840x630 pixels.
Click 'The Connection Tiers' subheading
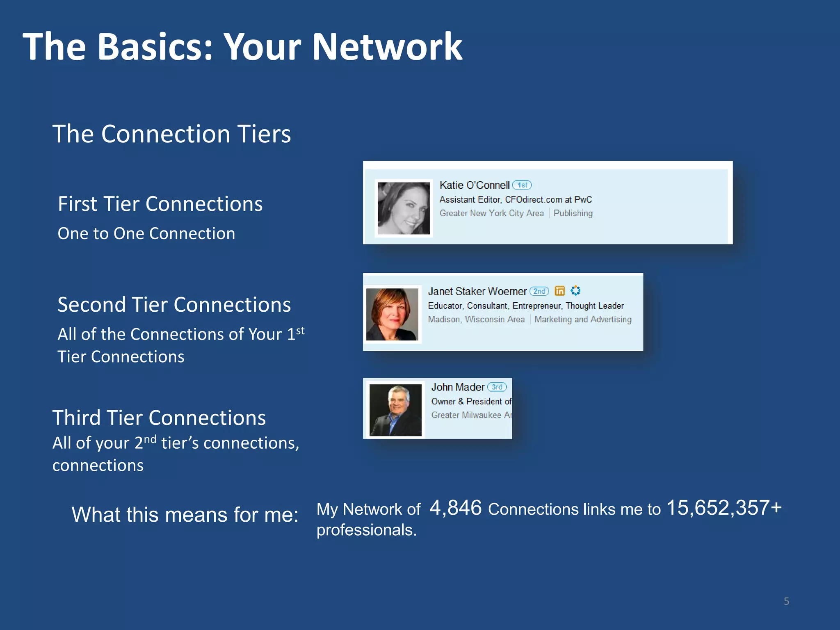click(171, 134)
